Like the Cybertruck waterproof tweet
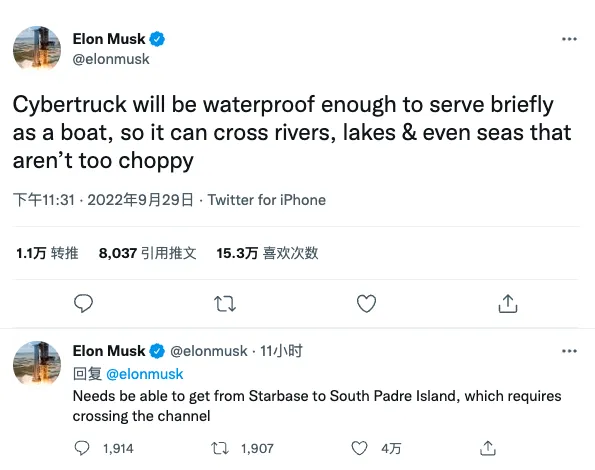This screenshot has height=470, width=595. pos(367,303)
